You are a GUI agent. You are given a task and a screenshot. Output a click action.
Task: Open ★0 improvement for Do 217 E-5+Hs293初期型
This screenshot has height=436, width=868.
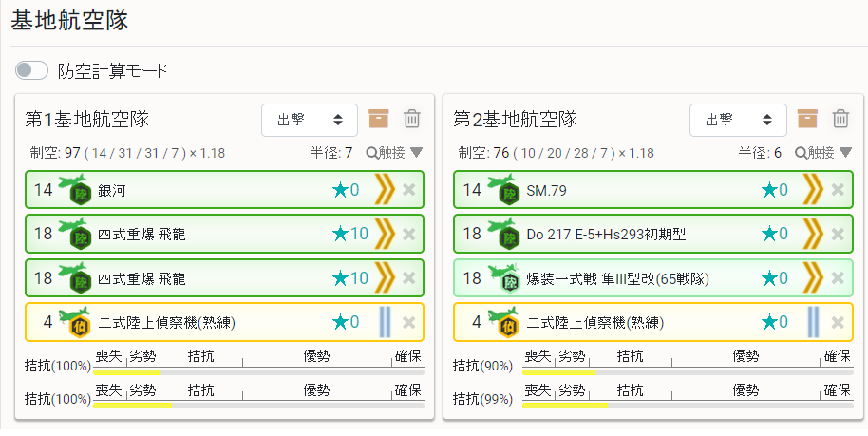[774, 234]
